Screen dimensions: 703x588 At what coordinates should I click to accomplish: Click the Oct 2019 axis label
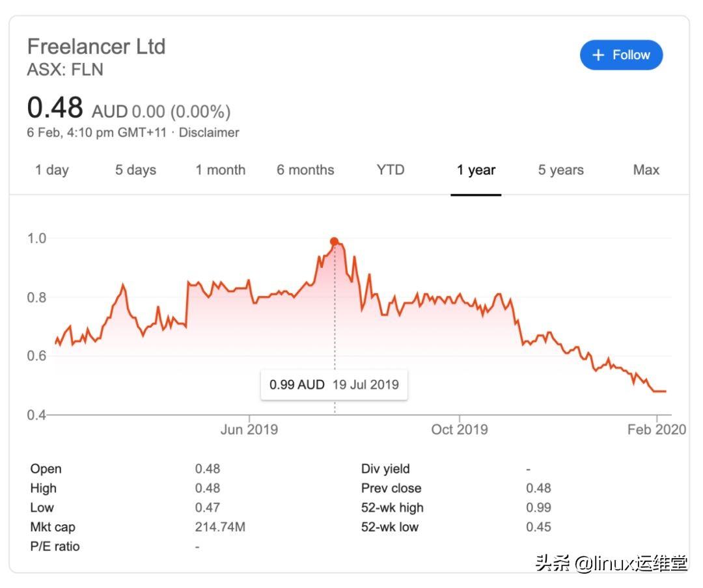click(x=460, y=429)
